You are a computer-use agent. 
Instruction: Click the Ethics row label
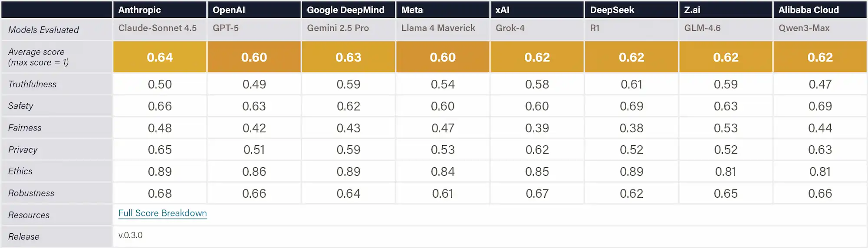pos(20,171)
